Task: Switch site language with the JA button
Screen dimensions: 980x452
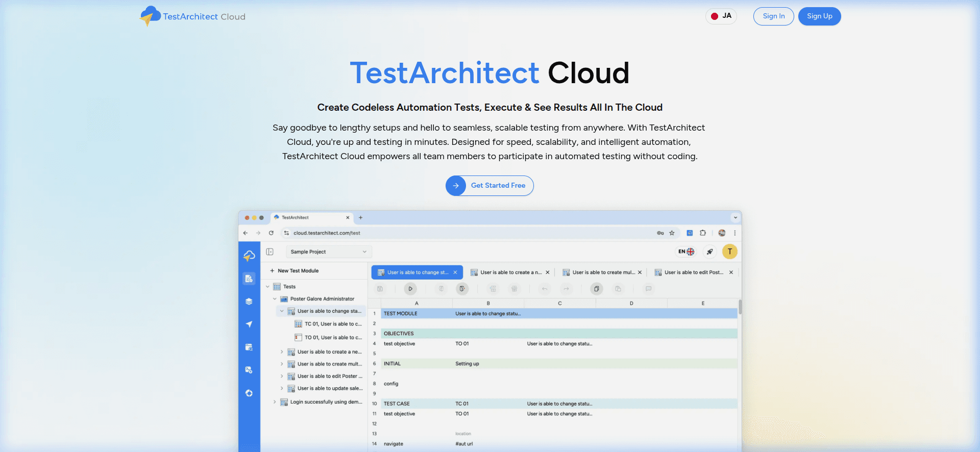Action: [x=721, y=16]
